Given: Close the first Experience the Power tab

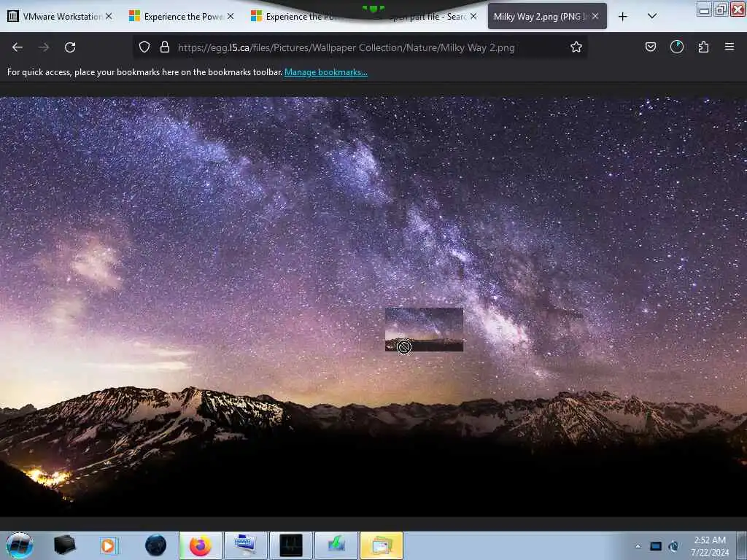Looking at the screenshot, I should [x=231, y=16].
